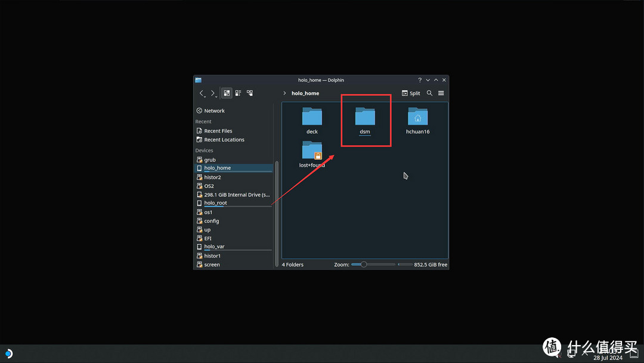Open the search magnifier icon
This screenshot has width=644, height=363.
429,94
